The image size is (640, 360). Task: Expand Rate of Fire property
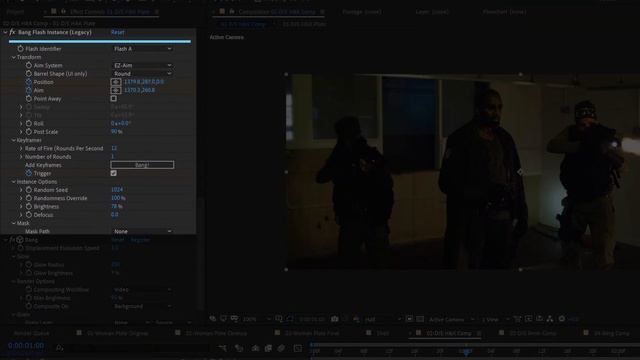click(21, 148)
